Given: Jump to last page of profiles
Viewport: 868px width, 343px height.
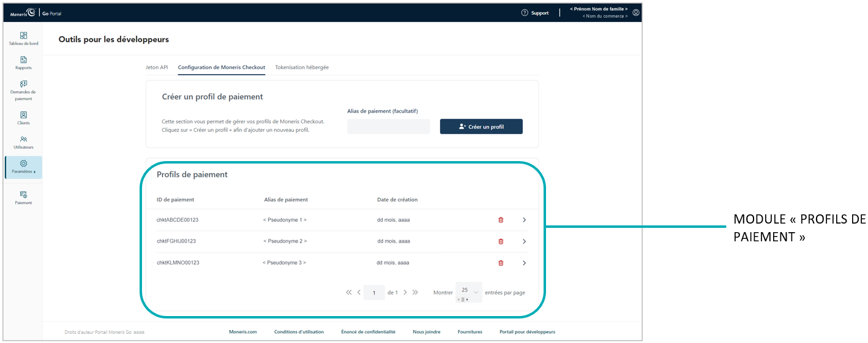Looking at the screenshot, I should [x=415, y=292].
